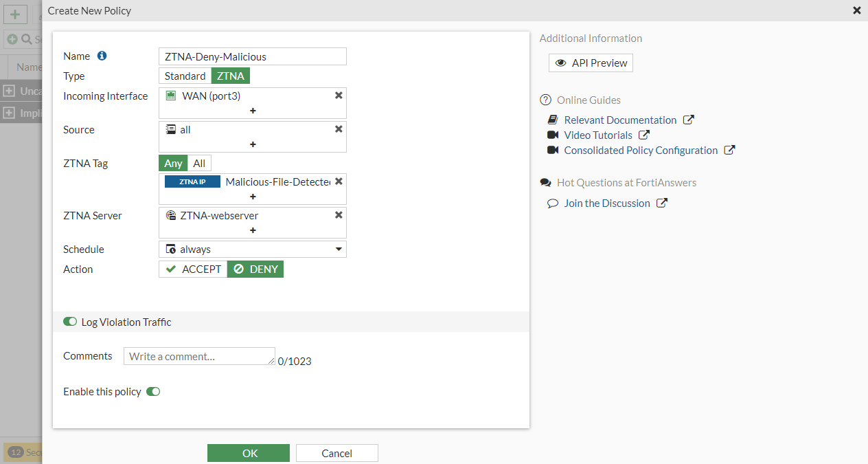Open the API Preview
868x464 pixels.
tap(591, 63)
